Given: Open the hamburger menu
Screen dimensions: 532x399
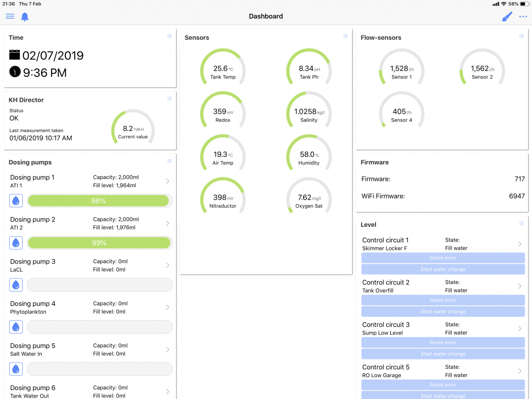Looking at the screenshot, I should click(10, 16).
